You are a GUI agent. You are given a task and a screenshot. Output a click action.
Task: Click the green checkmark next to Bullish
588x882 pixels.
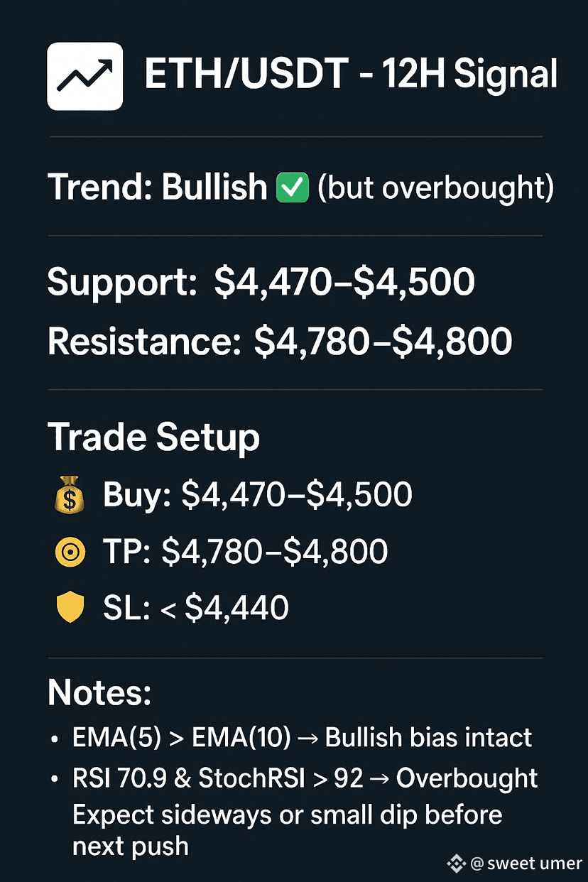pyautogui.click(x=292, y=187)
